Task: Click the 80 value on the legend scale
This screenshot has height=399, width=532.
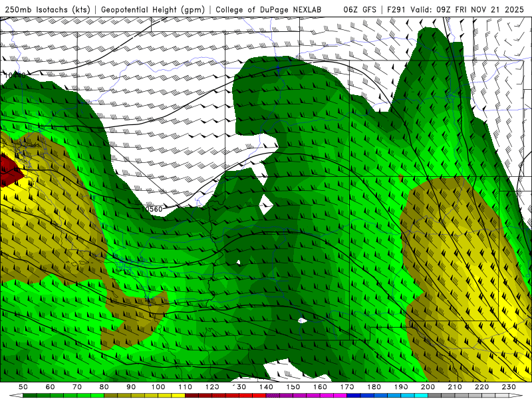Action: tap(104, 387)
